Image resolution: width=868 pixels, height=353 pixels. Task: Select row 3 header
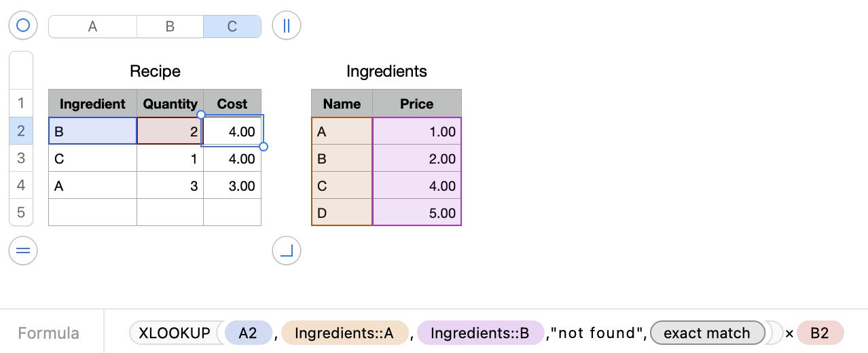coord(20,158)
